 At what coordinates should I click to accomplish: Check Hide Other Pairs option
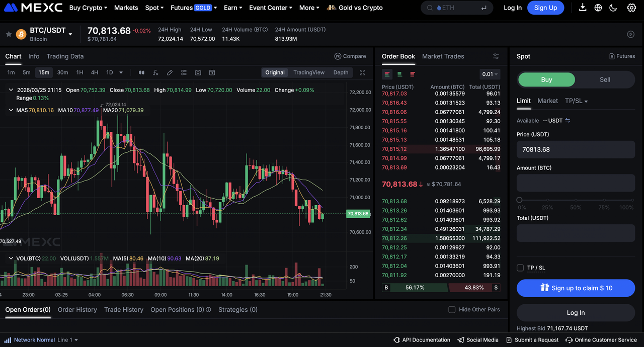452,310
